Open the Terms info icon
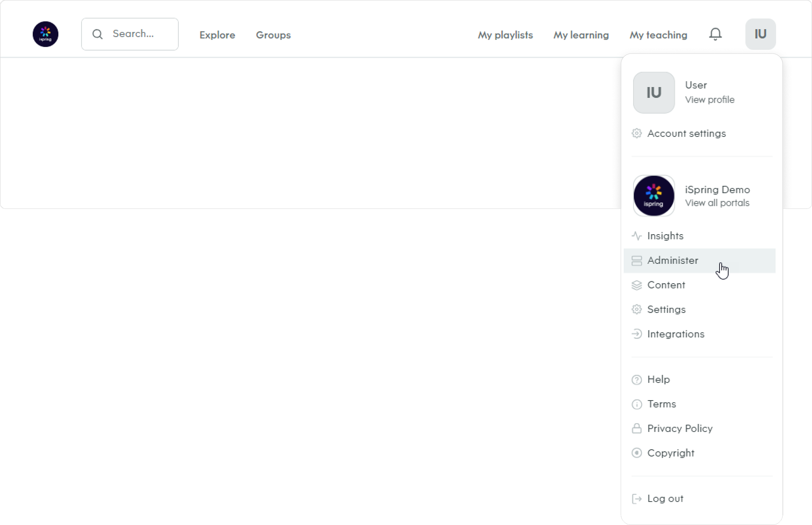This screenshot has height=525, width=812. pyautogui.click(x=636, y=404)
